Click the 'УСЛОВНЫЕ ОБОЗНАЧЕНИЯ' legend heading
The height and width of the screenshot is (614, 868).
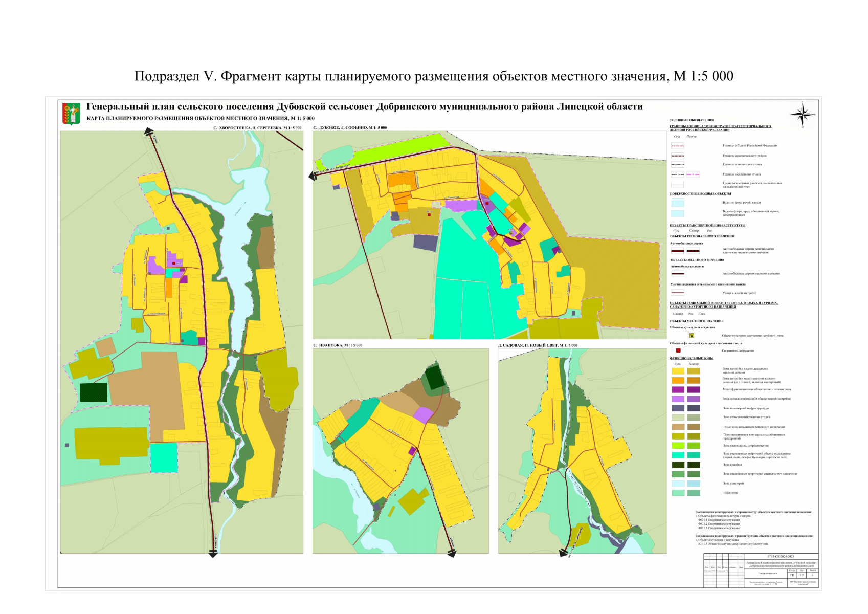[x=692, y=120]
